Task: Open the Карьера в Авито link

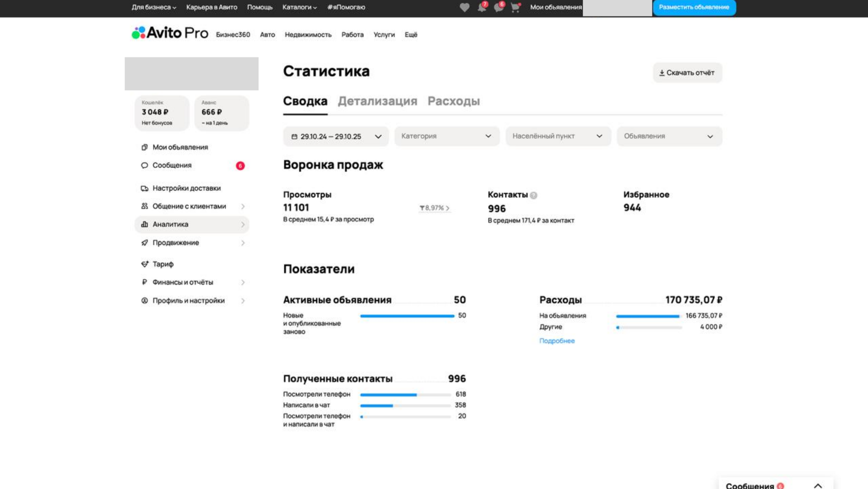Action: pyautogui.click(x=212, y=7)
